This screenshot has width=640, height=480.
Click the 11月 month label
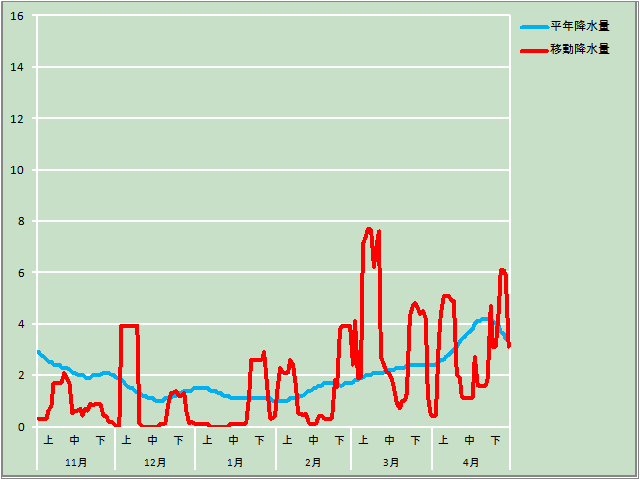75,462
